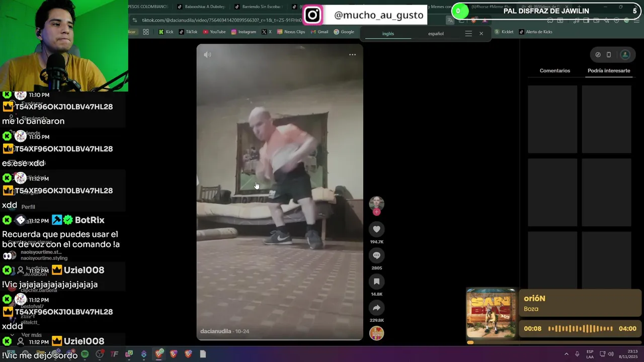This screenshot has height=362, width=644.
Task: Click the Uziel008 '!Vic jajajaja' chat message
Action: [x=50, y=285]
